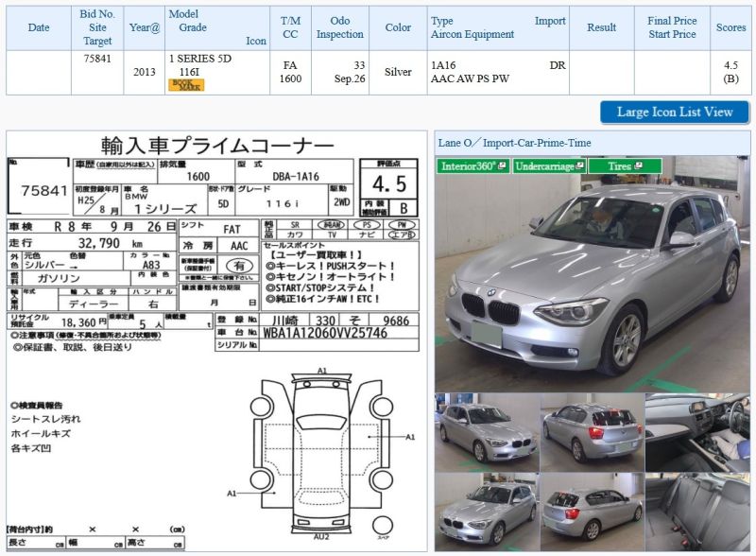This screenshot has width=756, height=556.
Task: Open the front-view thumbnail in the bottom row
Action: click(x=487, y=512)
